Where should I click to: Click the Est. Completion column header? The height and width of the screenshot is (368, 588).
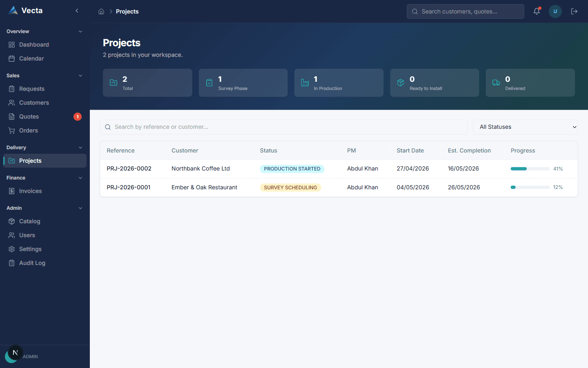469,150
